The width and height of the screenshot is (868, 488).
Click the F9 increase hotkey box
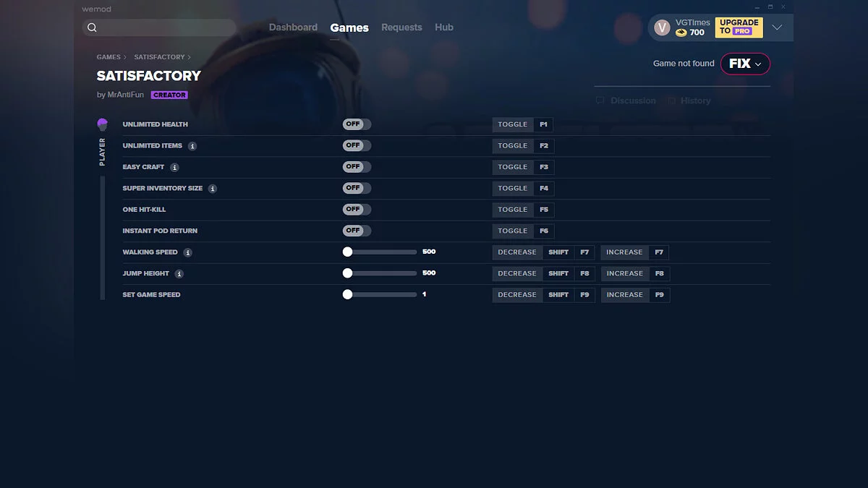[659, 295]
